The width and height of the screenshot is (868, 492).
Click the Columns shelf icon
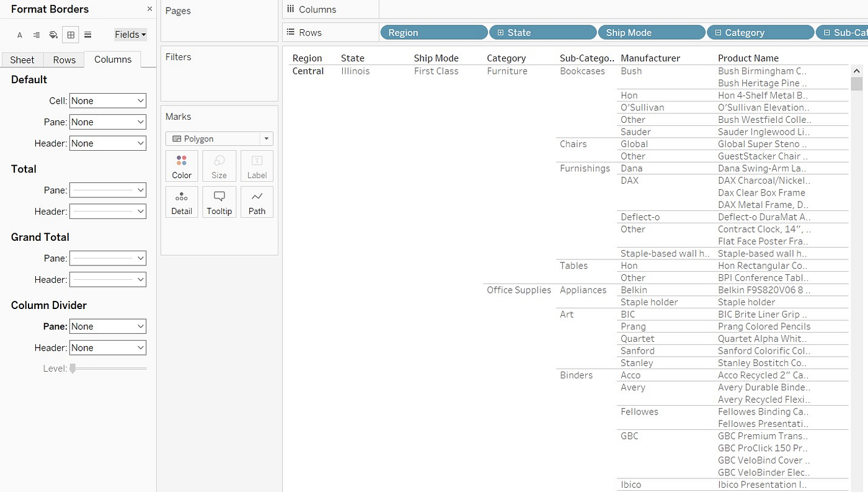[x=290, y=9]
